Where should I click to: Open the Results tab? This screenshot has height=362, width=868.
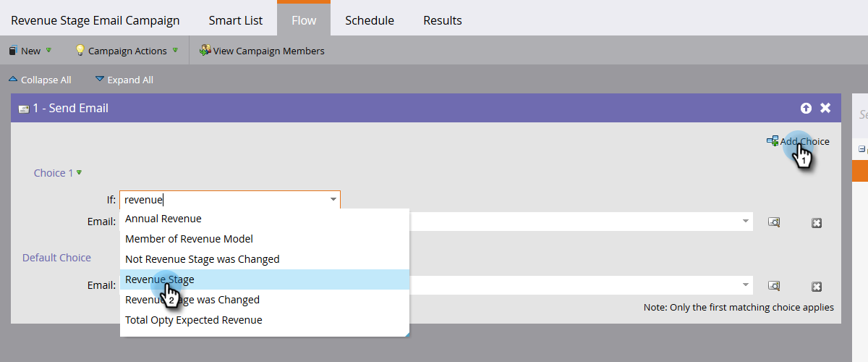pos(442,20)
